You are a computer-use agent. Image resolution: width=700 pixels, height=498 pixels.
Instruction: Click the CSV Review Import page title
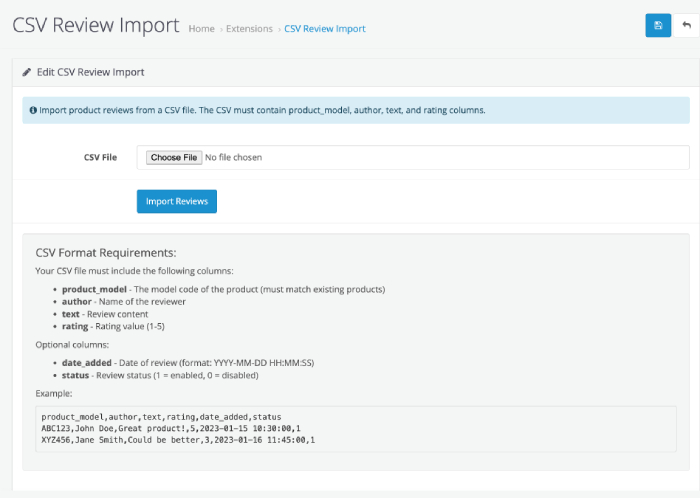[96, 25]
